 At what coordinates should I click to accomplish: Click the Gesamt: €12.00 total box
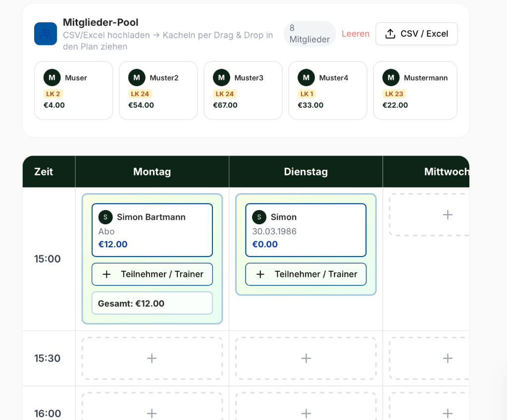coord(152,303)
